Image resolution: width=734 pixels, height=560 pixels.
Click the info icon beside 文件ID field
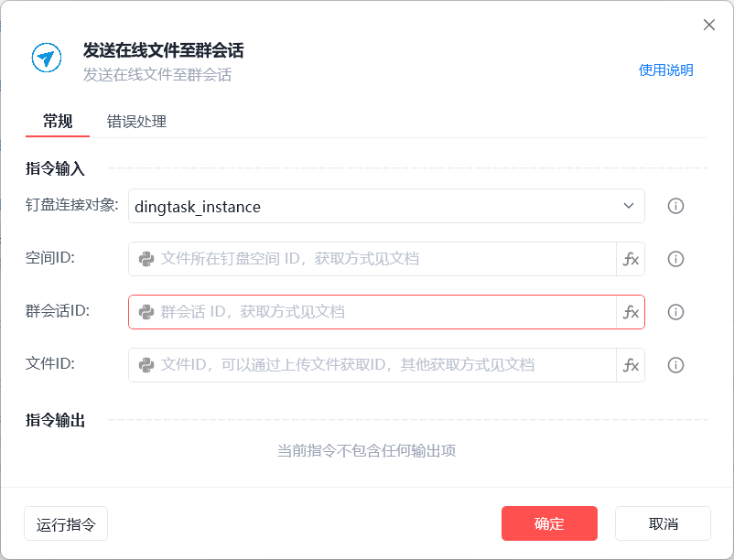pos(676,365)
